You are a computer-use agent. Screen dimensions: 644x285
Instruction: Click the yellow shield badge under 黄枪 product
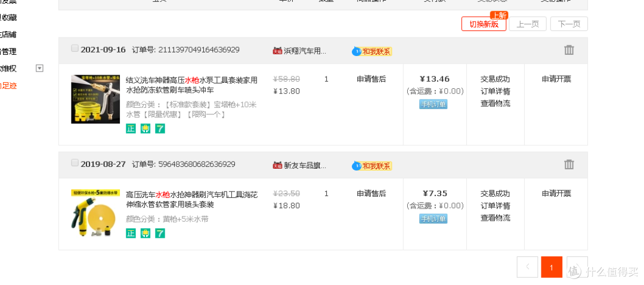145,233
